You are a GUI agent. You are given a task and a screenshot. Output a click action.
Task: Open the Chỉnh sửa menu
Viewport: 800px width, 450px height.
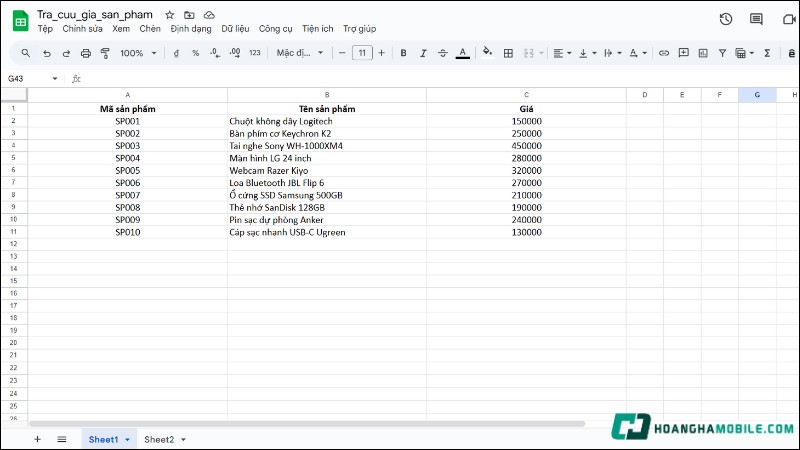[x=82, y=29]
